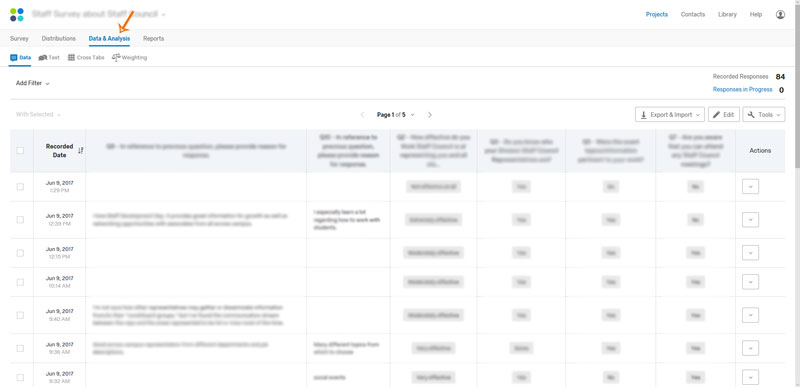Open actions dropdown for 9:40 AM response
Viewport: 800px width, 387px height.
[x=750, y=315]
